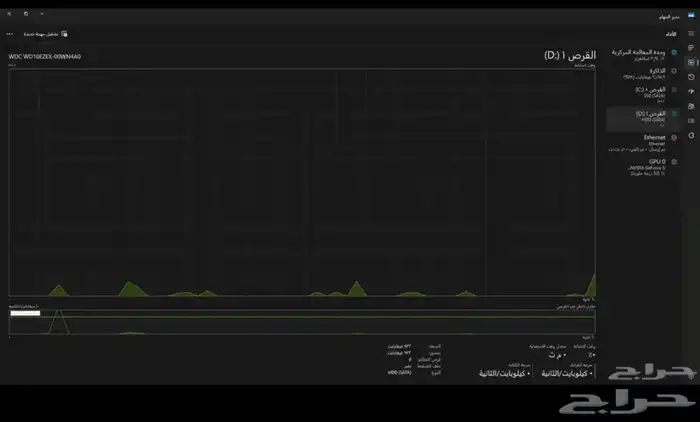
Task: Open the GPU 0 performance entry
Action: tap(645, 164)
